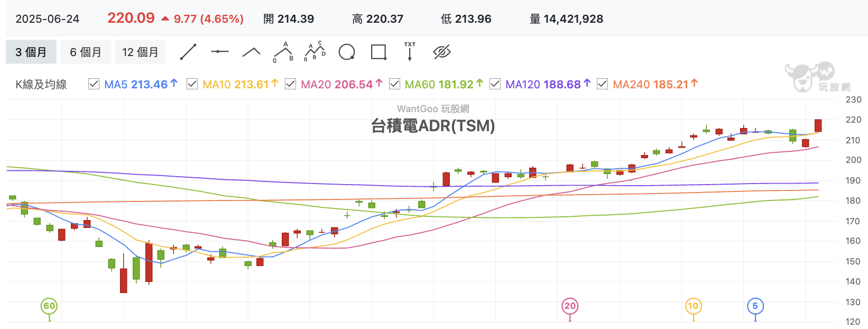
Task: Select the trend line drawing tool
Action: 188,52
